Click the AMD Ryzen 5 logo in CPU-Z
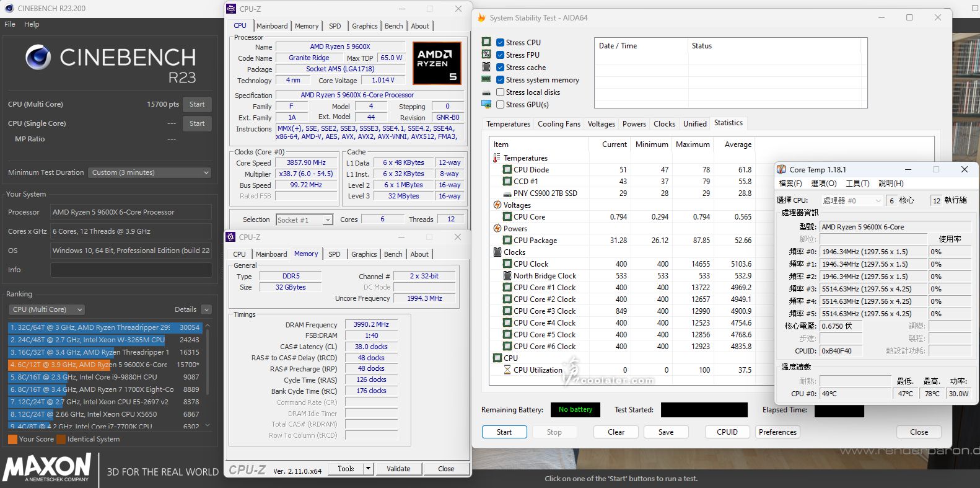 pos(436,63)
